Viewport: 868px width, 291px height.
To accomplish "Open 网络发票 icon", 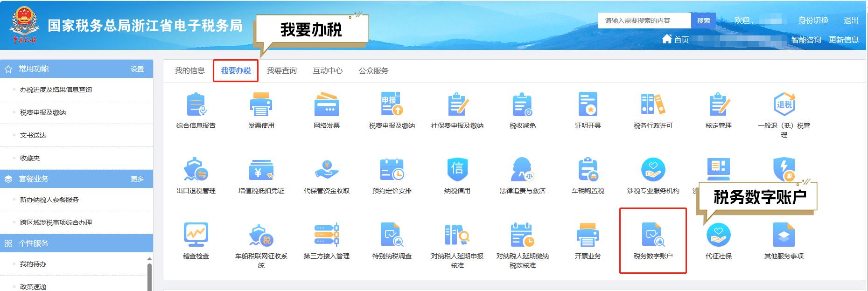I will [327, 104].
